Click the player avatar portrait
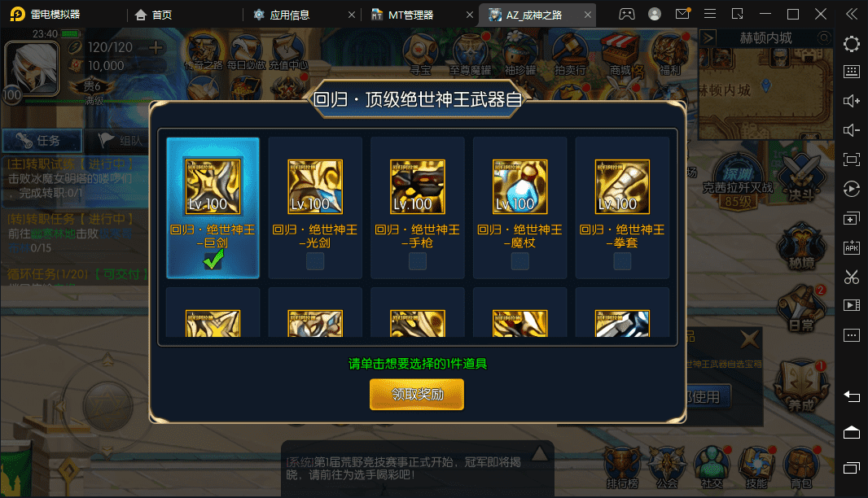Image resolution: width=868 pixels, height=498 pixels. (31, 68)
